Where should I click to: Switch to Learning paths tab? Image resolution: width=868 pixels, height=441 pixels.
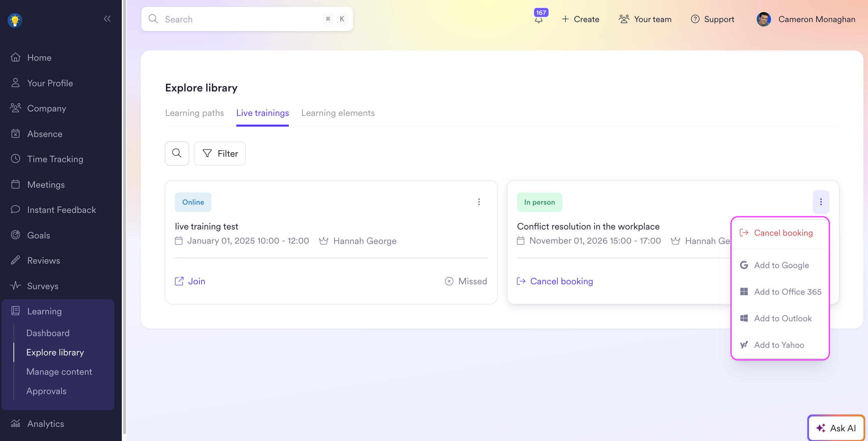(x=194, y=113)
